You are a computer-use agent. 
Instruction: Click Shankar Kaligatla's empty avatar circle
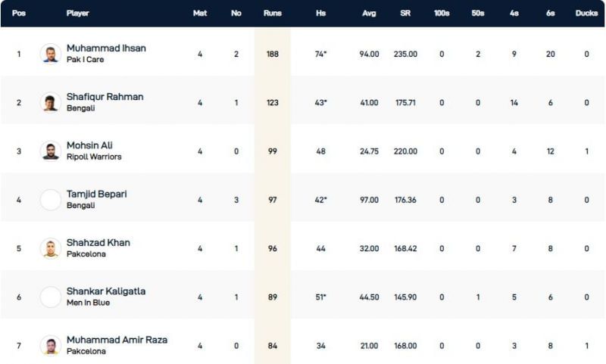[x=50, y=297]
